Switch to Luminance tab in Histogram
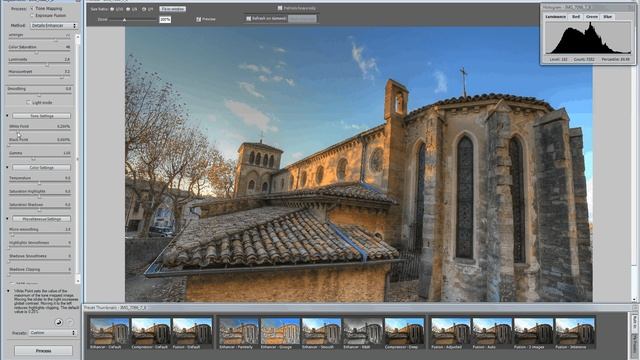This screenshot has width=640, height=360. pyautogui.click(x=556, y=17)
